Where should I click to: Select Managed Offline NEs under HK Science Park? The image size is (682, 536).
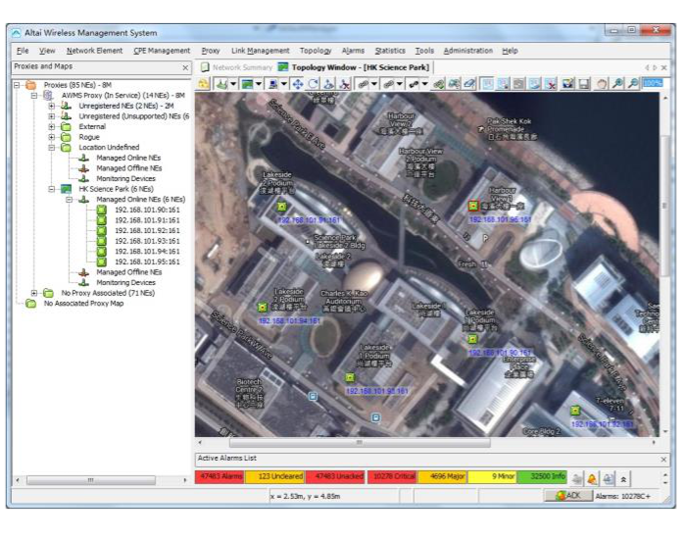129,272
